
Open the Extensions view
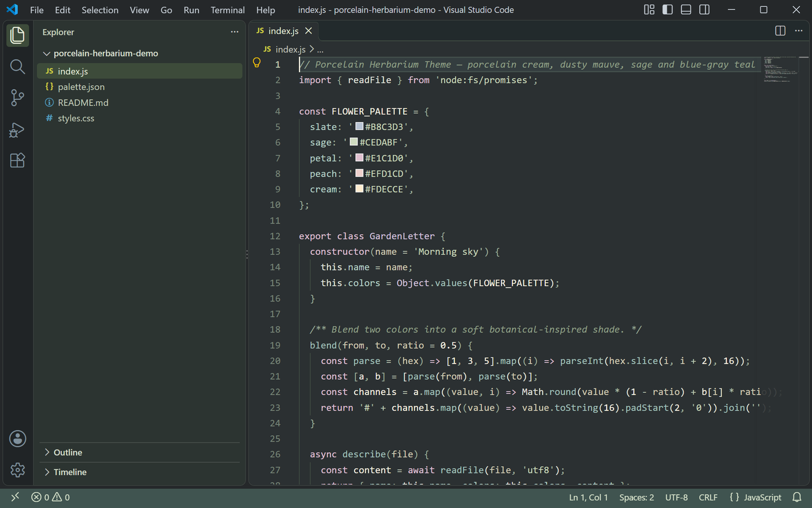pyautogui.click(x=17, y=160)
